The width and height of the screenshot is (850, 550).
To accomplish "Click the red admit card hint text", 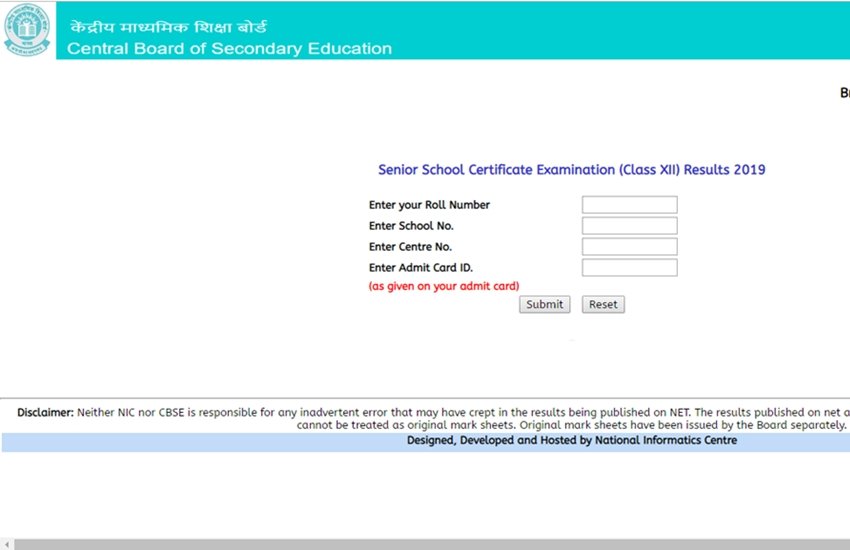I will [444, 286].
